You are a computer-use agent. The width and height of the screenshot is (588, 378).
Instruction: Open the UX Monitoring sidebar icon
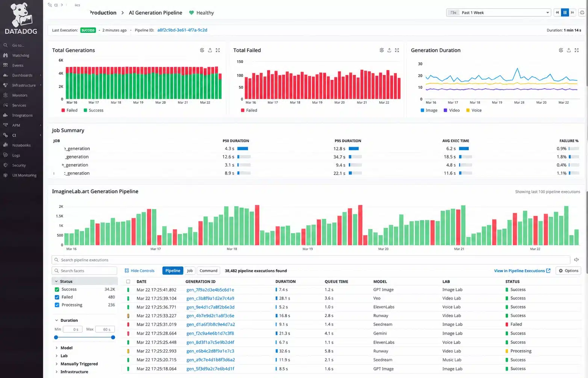click(x=5, y=175)
